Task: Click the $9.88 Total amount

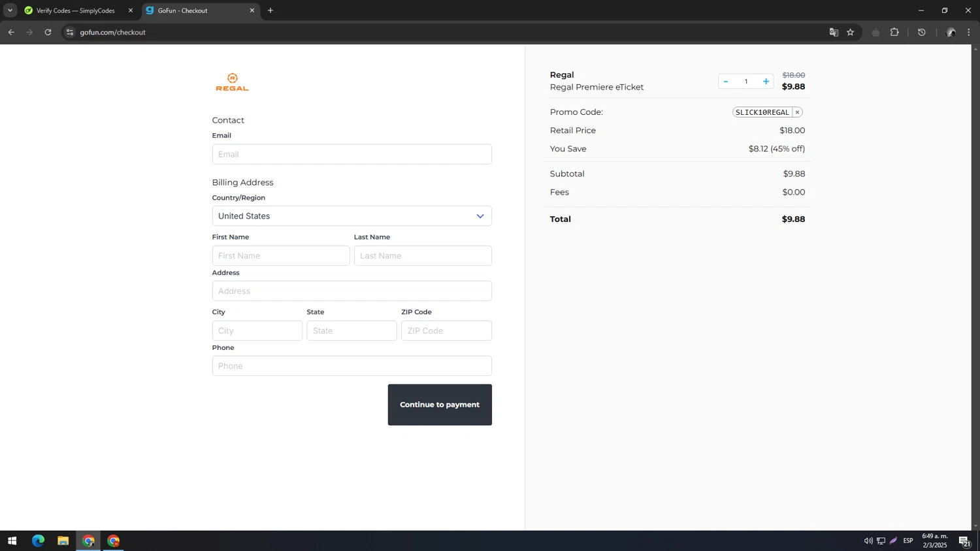Action: pyautogui.click(x=793, y=219)
